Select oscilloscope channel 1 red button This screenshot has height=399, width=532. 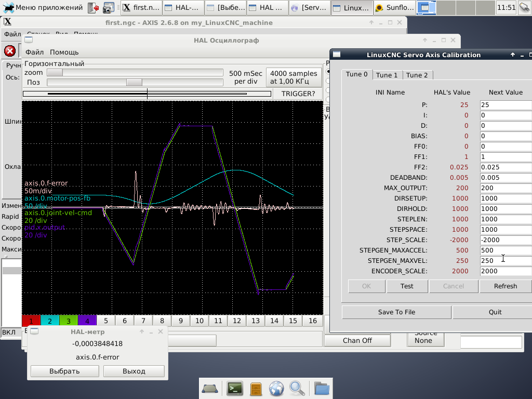tap(31, 321)
